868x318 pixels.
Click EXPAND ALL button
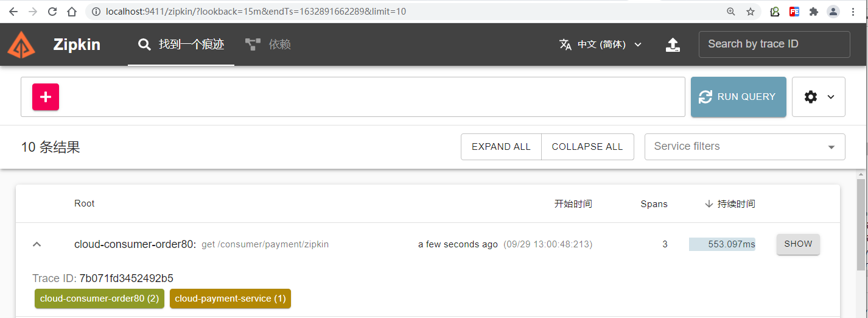(x=501, y=147)
